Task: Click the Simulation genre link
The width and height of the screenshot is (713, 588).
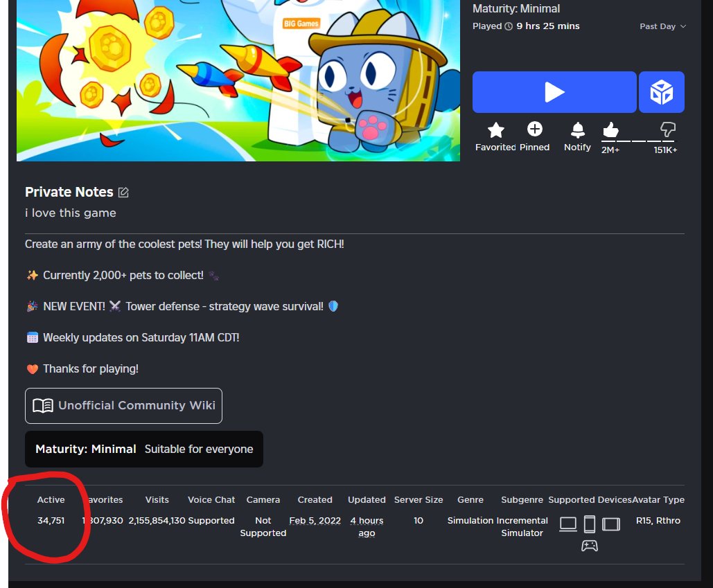Action: pos(470,521)
